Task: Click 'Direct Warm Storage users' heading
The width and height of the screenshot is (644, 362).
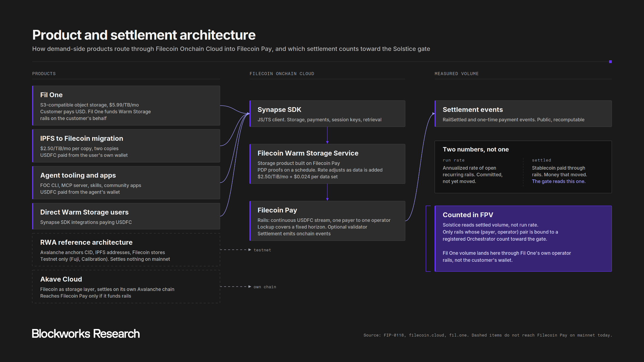Action: [x=84, y=212]
